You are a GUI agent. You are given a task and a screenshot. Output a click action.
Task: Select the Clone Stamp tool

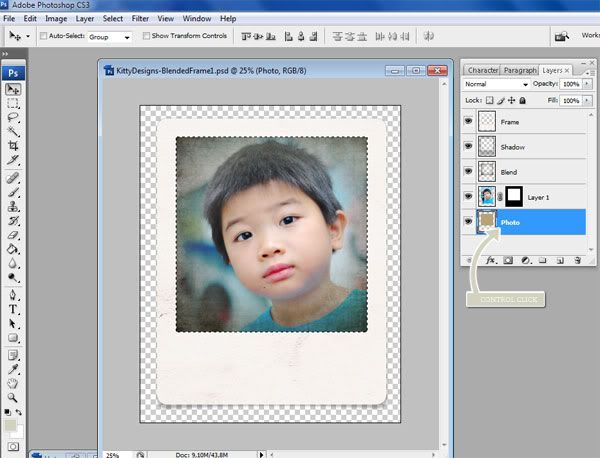pos(13,207)
